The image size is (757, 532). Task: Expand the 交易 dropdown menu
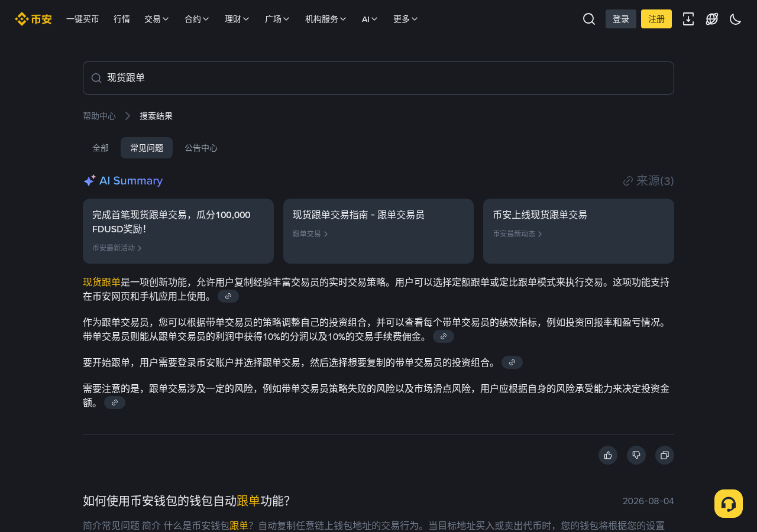(x=157, y=19)
